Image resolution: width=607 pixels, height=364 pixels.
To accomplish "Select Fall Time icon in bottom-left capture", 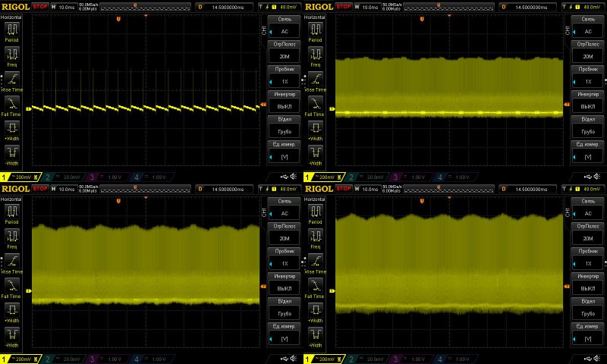I will (x=12, y=285).
